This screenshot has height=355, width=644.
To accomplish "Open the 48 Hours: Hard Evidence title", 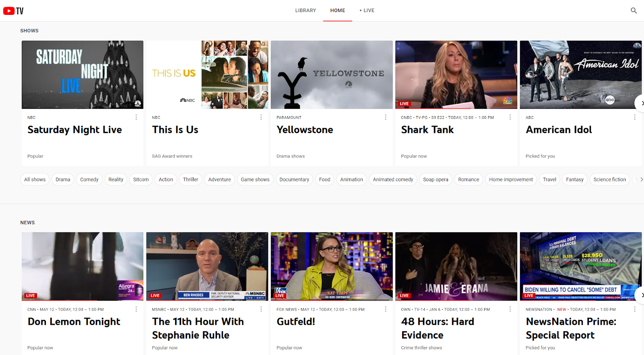I will pyautogui.click(x=438, y=328).
